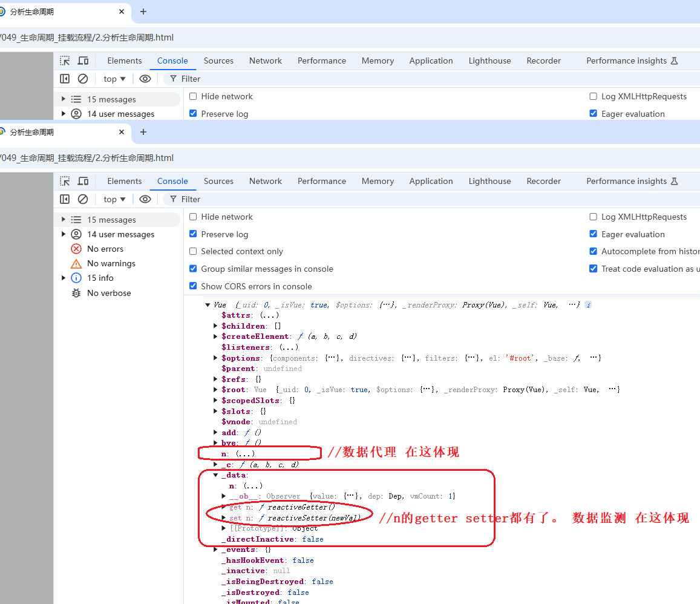Open the Lighthouse tab in the lower DevTools panel
The height and width of the screenshot is (604, 700).
pos(489,181)
